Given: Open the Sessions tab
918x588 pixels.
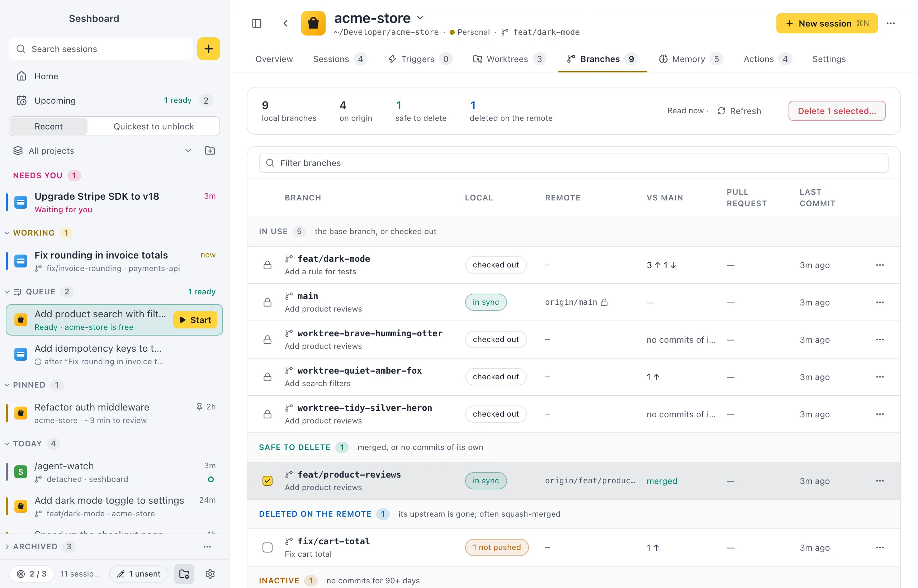Looking at the screenshot, I should pyautogui.click(x=340, y=59).
